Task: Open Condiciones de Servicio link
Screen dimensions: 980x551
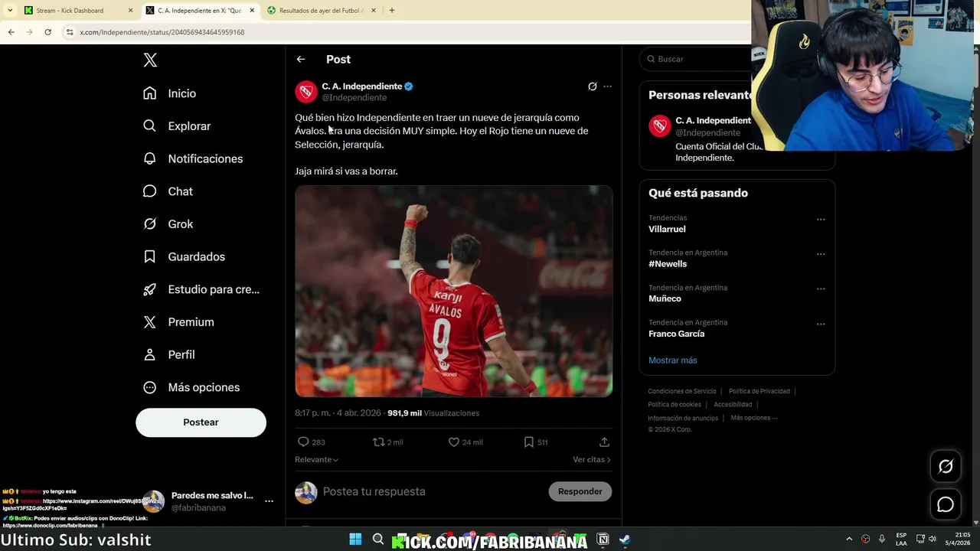Action: pyautogui.click(x=682, y=391)
